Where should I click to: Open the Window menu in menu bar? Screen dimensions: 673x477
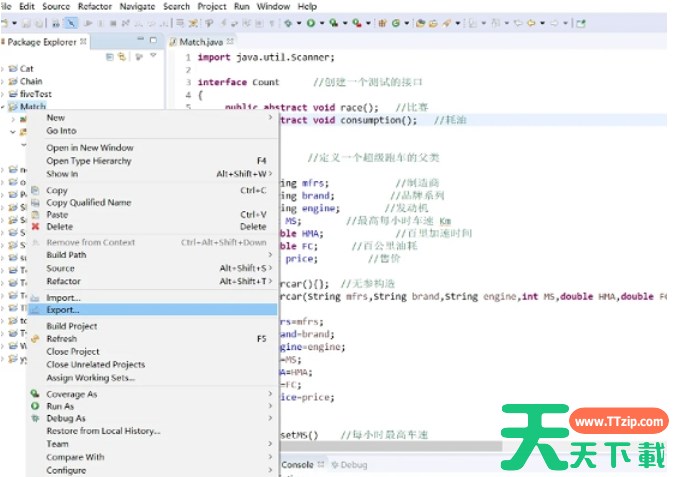pos(273,6)
